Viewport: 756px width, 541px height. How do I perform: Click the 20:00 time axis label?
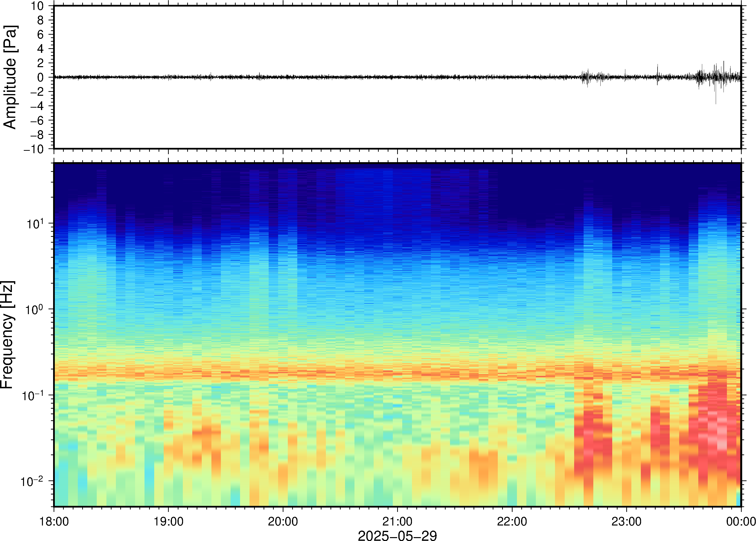283,521
